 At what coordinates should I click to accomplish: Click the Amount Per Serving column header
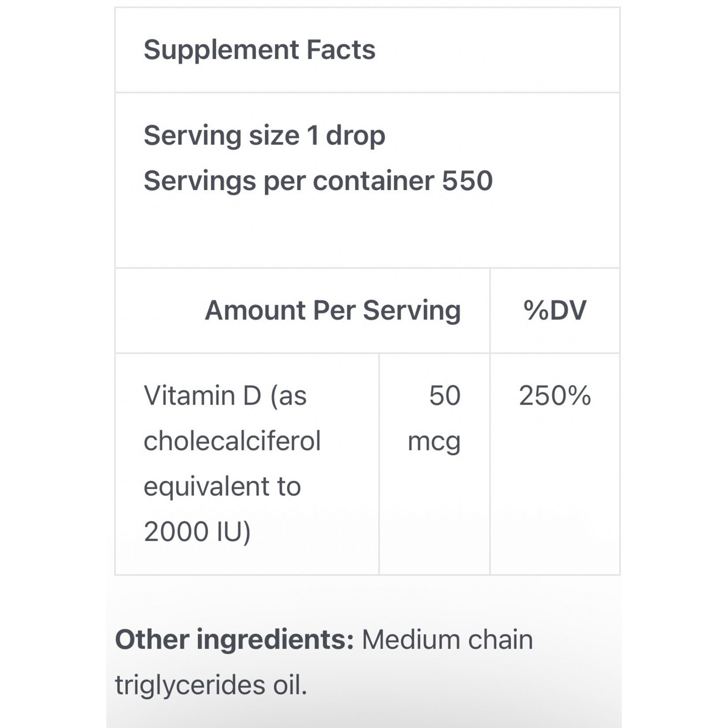pyautogui.click(x=332, y=310)
